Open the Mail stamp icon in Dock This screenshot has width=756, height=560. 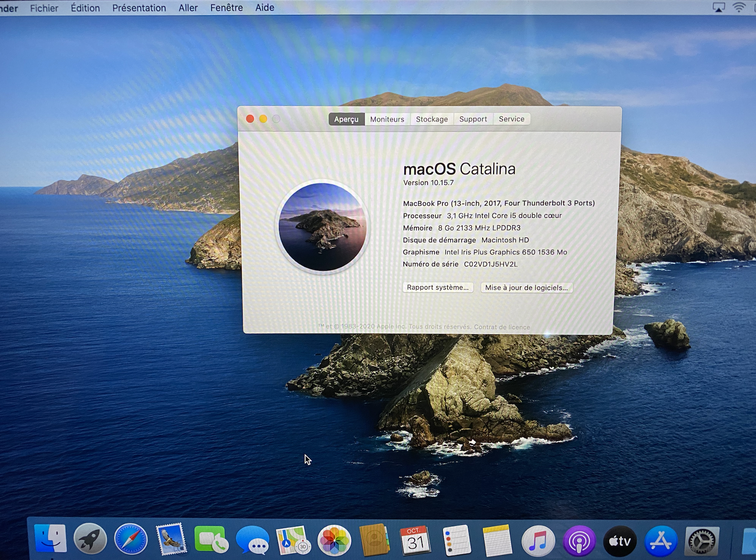pyautogui.click(x=171, y=539)
